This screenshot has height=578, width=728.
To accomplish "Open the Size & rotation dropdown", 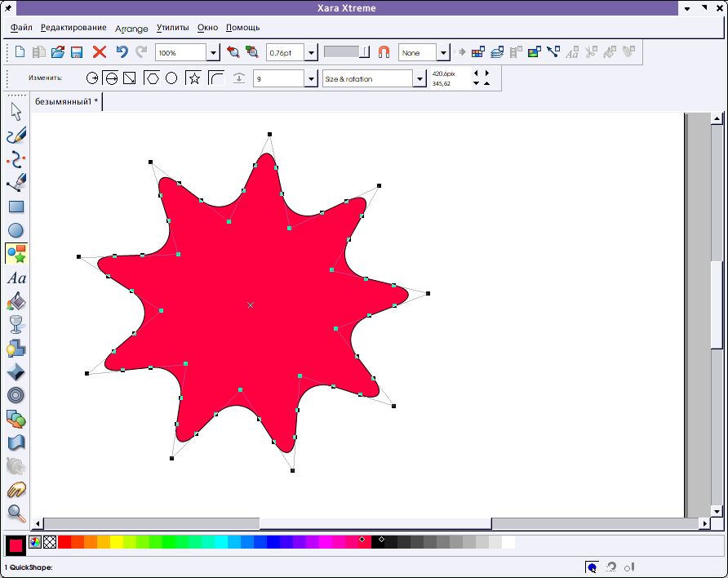I will point(419,79).
